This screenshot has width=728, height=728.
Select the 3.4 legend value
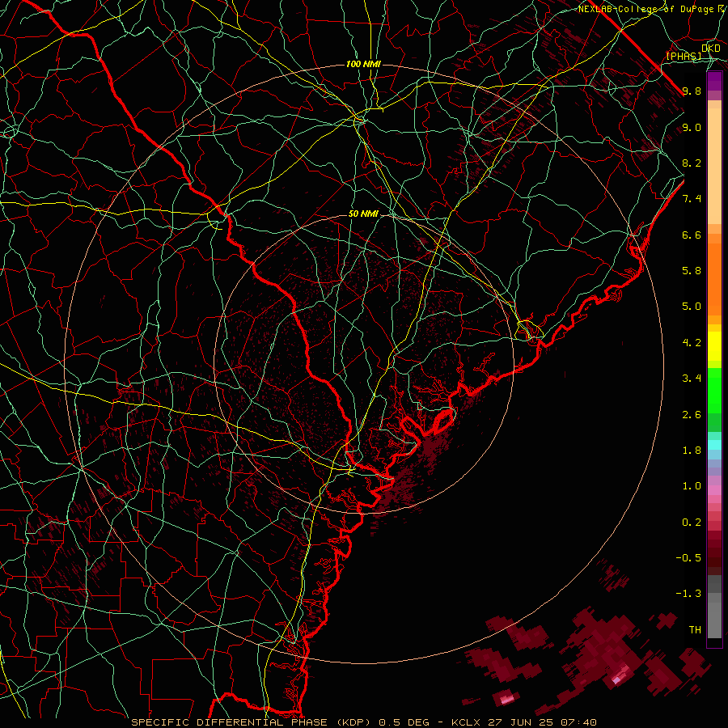point(692,379)
